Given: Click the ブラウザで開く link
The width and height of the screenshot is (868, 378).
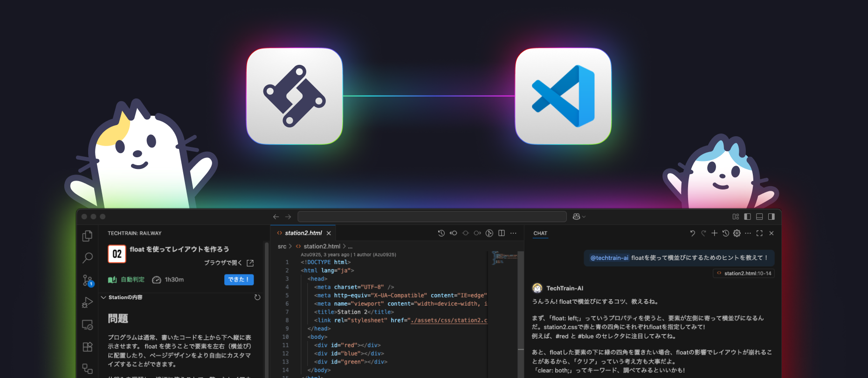Looking at the screenshot, I should click(228, 263).
